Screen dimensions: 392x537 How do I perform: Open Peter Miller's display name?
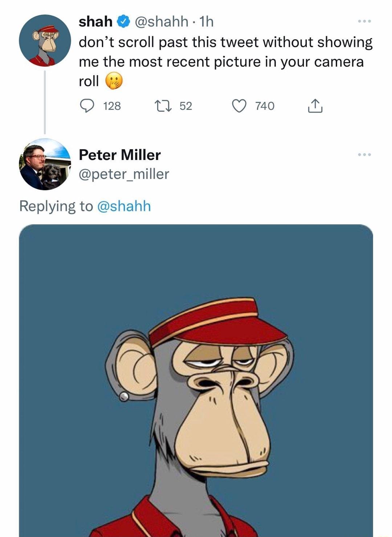click(119, 154)
